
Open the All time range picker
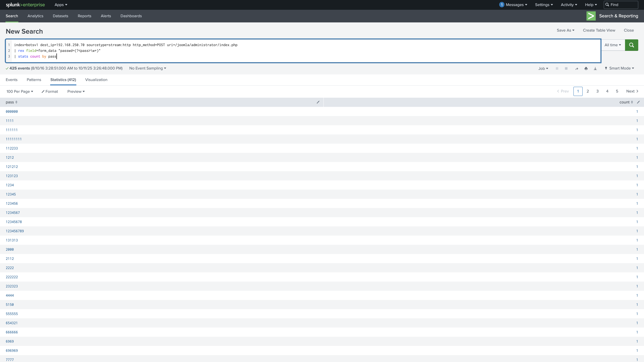click(613, 45)
